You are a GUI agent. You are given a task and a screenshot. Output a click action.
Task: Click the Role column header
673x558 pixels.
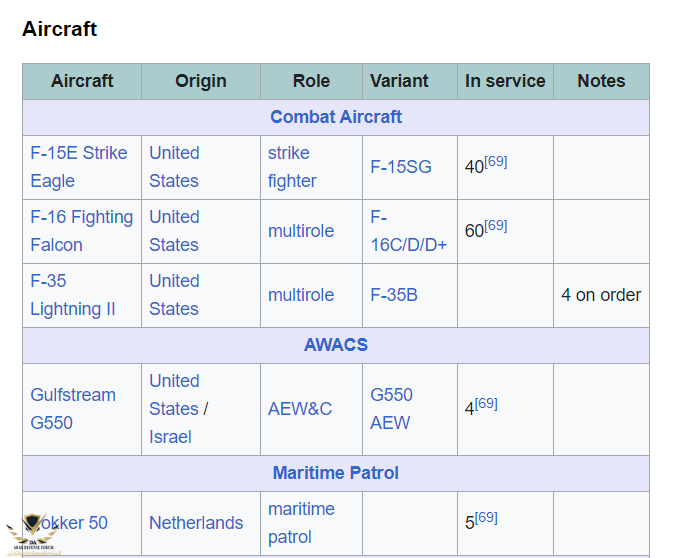point(312,81)
